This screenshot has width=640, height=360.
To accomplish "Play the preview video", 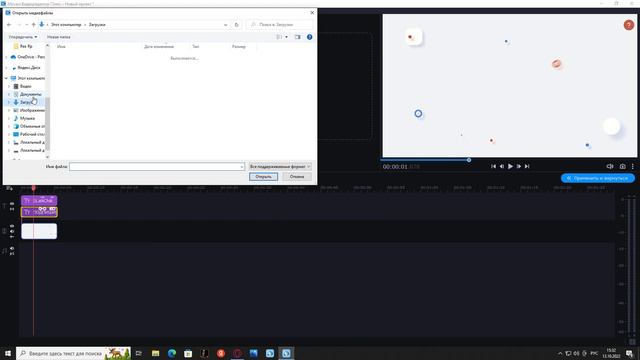I will pyautogui.click(x=510, y=166).
